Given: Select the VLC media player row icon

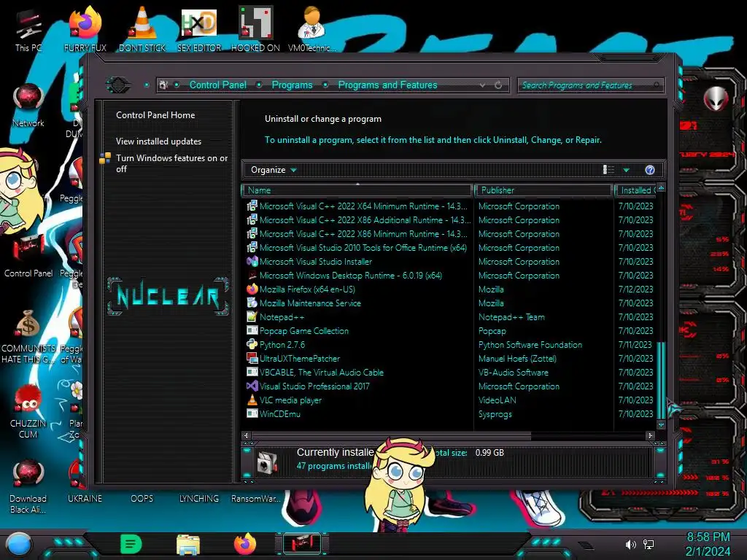Looking at the screenshot, I should tap(252, 400).
